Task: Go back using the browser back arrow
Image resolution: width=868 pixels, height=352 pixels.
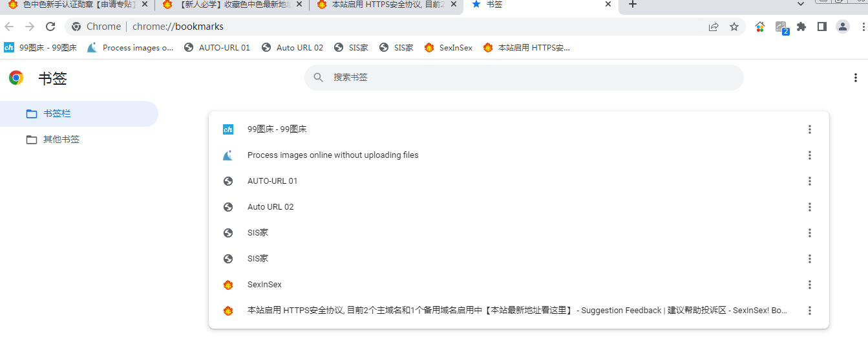Action: [x=9, y=27]
